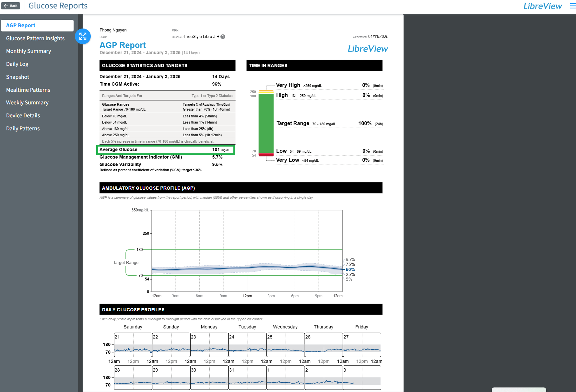Image resolution: width=576 pixels, height=392 pixels.
Task: Click the Time CGM Active 96% value
Action: (217, 84)
